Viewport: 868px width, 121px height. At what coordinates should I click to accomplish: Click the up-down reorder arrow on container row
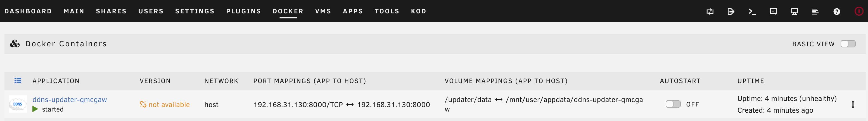tap(853, 105)
